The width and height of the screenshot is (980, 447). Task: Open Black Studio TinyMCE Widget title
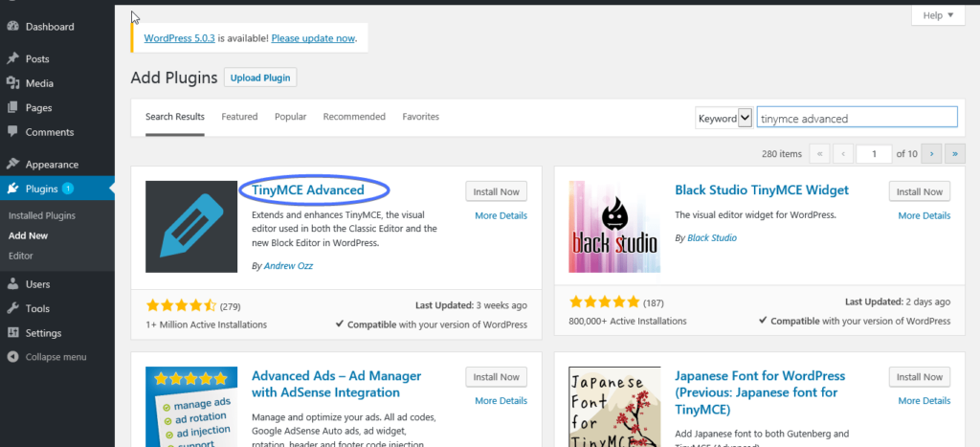click(762, 190)
